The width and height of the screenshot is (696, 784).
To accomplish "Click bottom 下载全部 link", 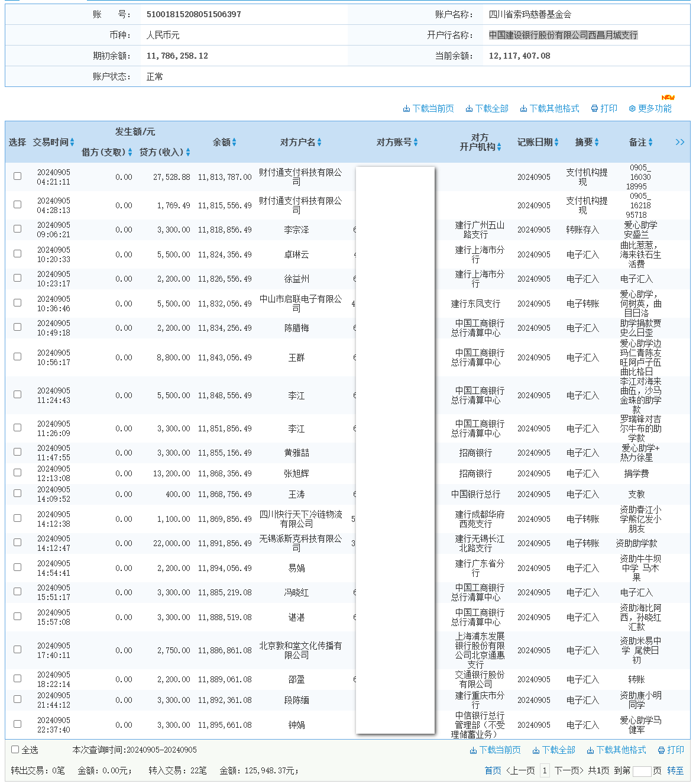I will coord(553,750).
